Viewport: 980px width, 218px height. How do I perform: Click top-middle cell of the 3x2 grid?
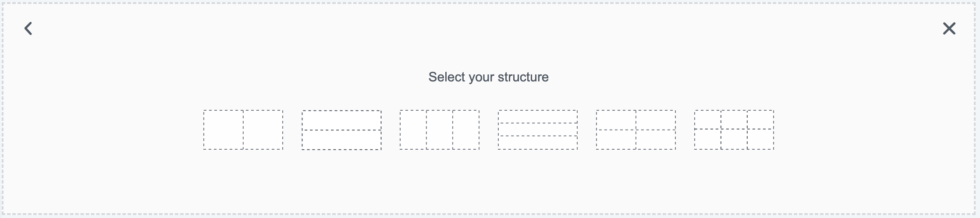(x=734, y=120)
